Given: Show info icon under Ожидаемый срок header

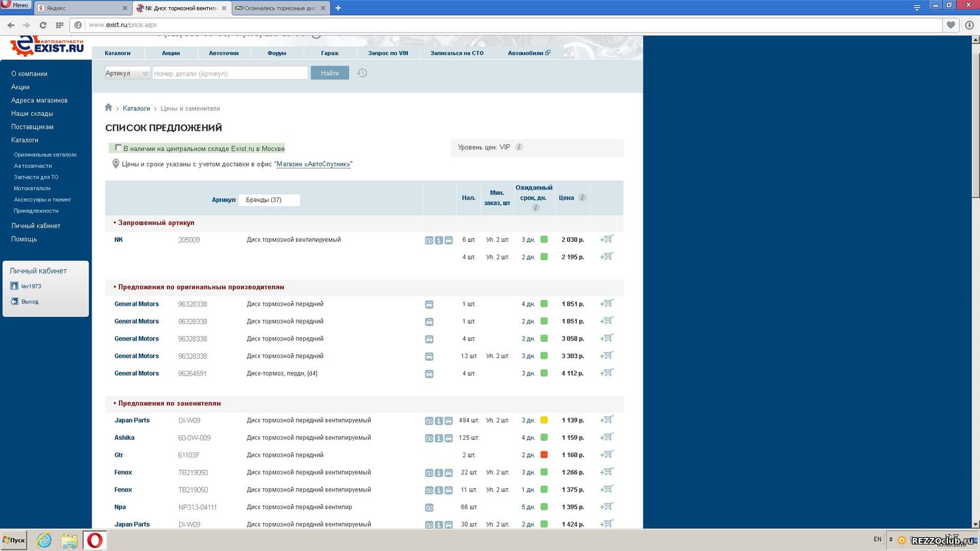Looking at the screenshot, I should click(x=535, y=208).
